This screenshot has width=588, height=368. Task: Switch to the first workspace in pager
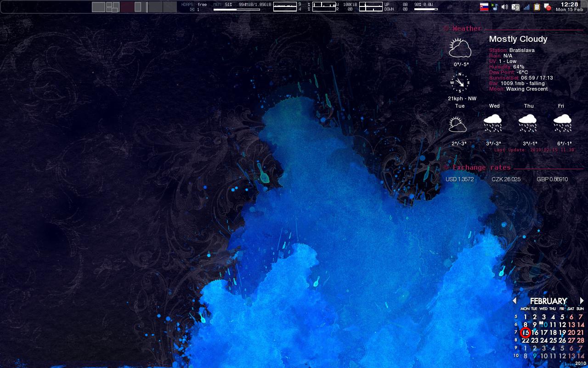pos(98,7)
